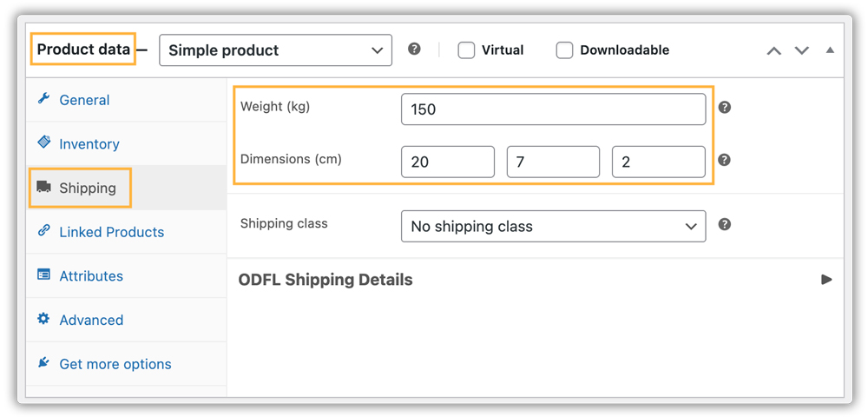Open the Linked Products tab
The height and width of the screenshot is (417, 868).
click(x=126, y=232)
